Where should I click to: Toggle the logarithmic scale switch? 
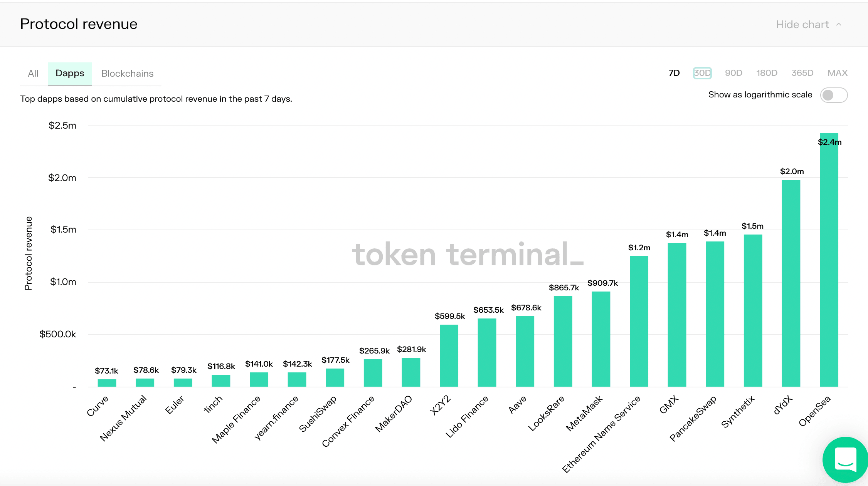coord(834,95)
